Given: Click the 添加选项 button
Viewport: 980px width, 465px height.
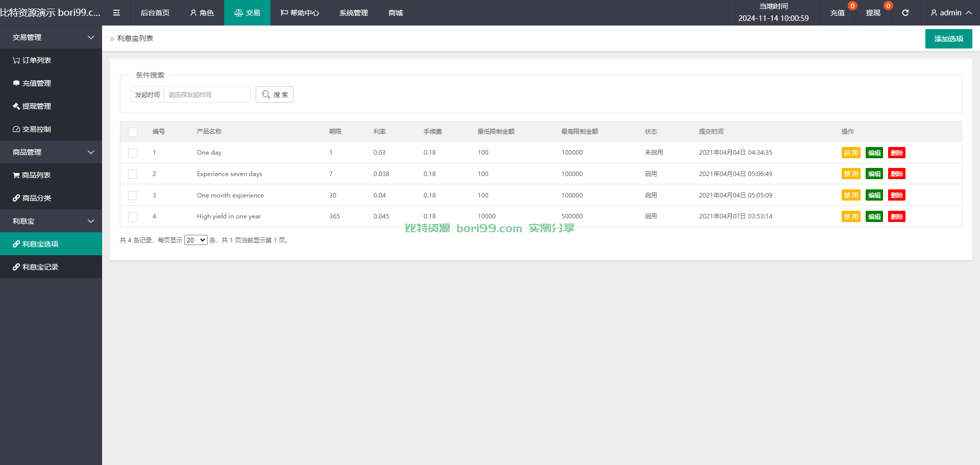Looking at the screenshot, I should click(948, 39).
